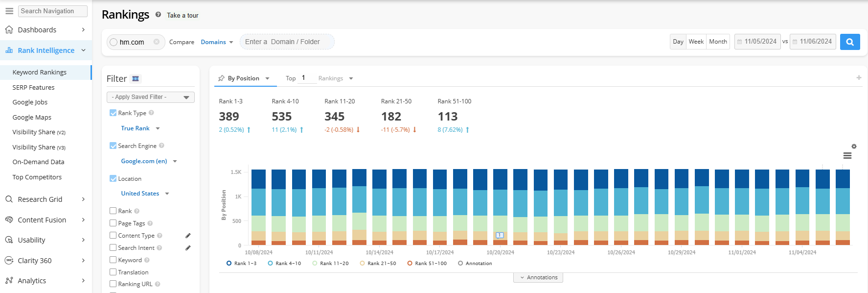Viewport: 868px width, 293px height.
Task: Click the blue search magnifier button
Action: click(850, 42)
